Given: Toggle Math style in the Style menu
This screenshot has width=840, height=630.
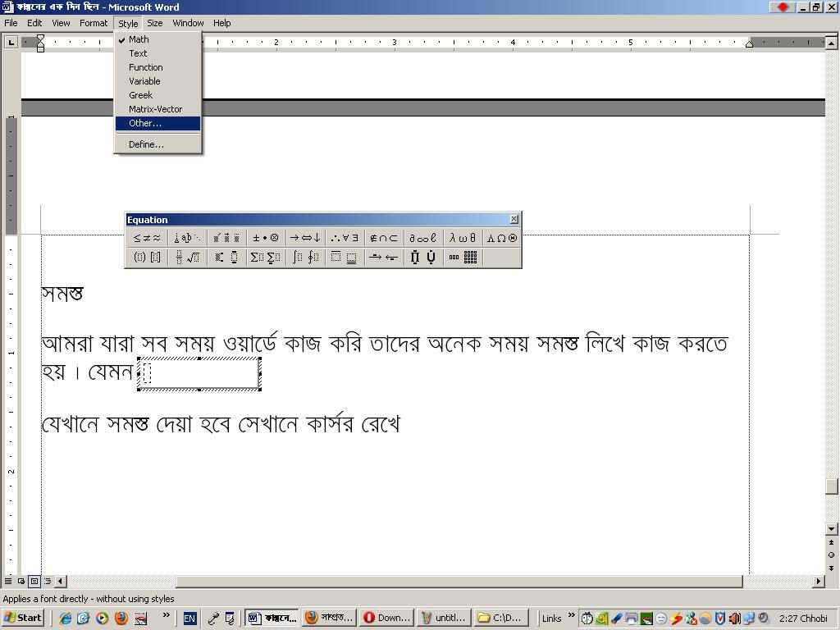Looking at the screenshot, I should coord(137,39).
